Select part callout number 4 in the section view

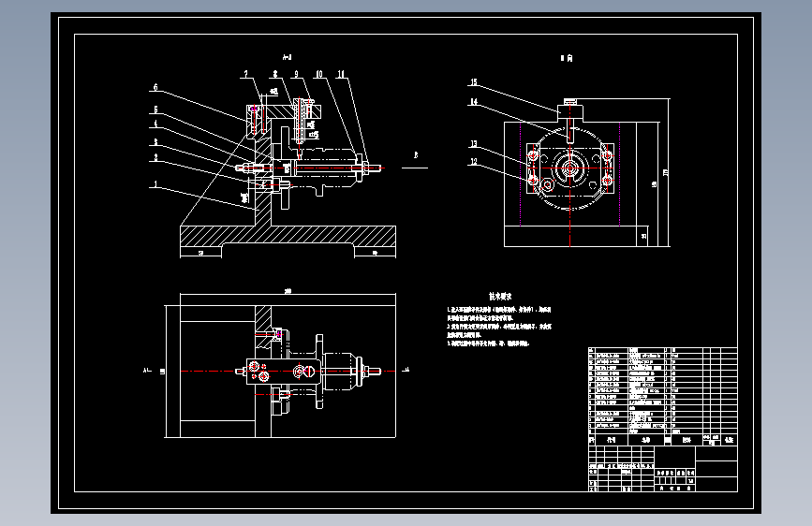tap(155, 124)
